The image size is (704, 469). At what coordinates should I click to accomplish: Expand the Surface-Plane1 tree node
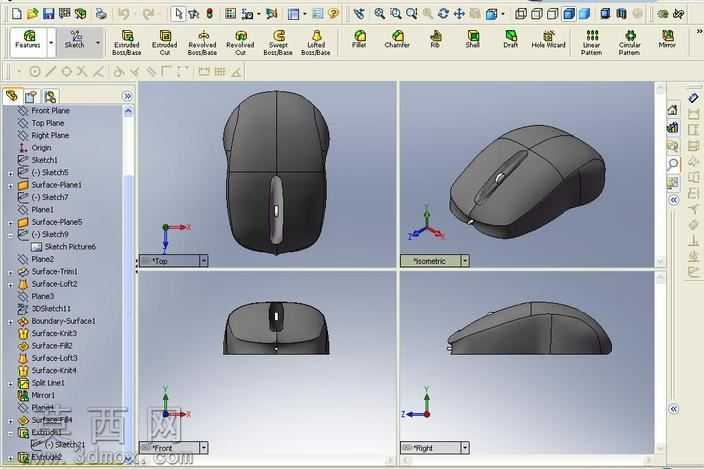click(x=10, y=185)
